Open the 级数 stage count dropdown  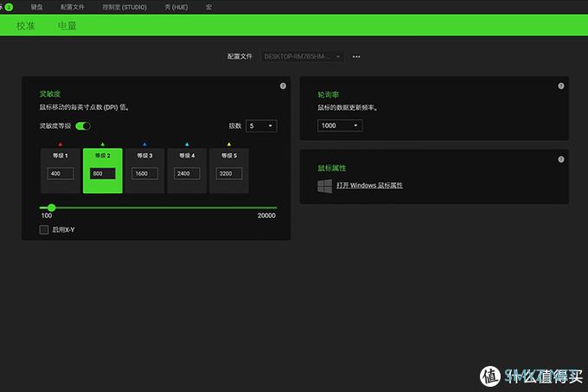[x=261, y=126]
